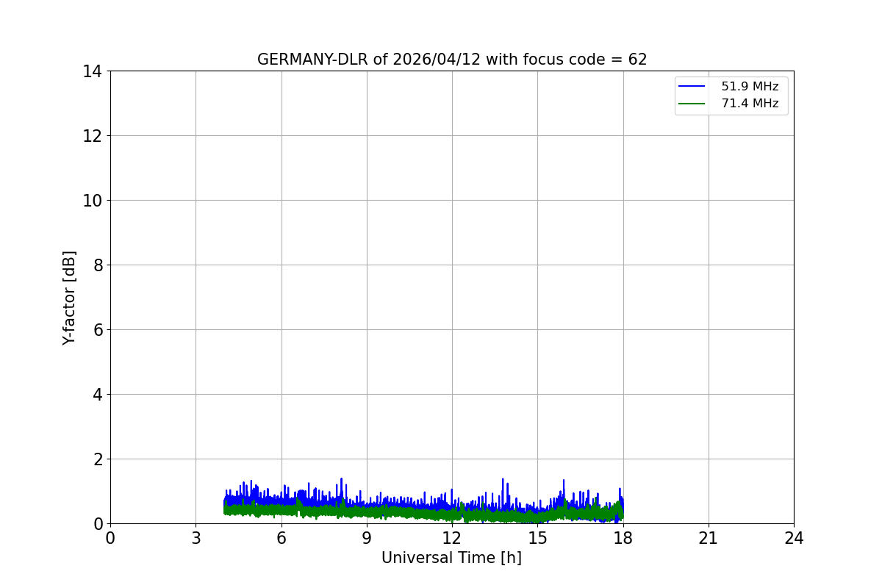
Task: Click x-axis tick label 24
Action: click(x=794, y=538)
